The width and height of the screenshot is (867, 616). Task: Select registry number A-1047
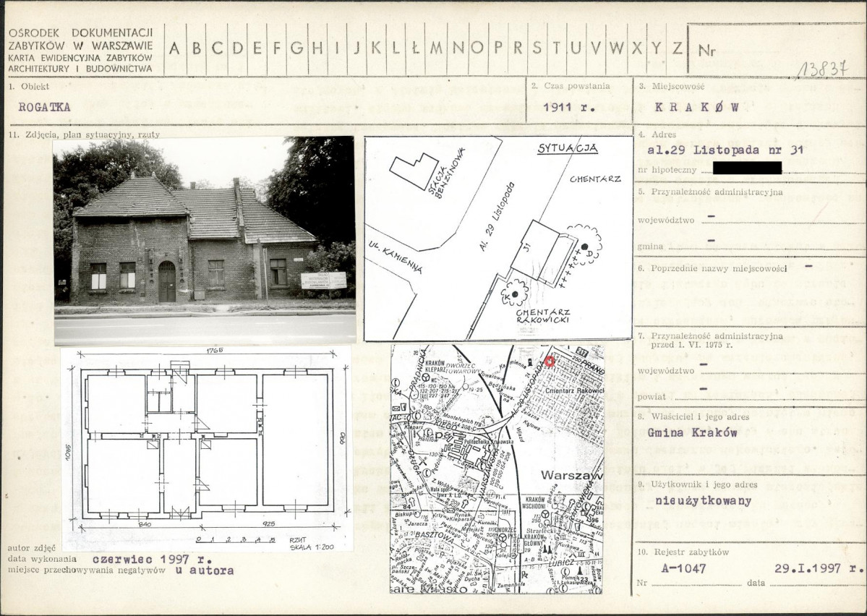684,568
